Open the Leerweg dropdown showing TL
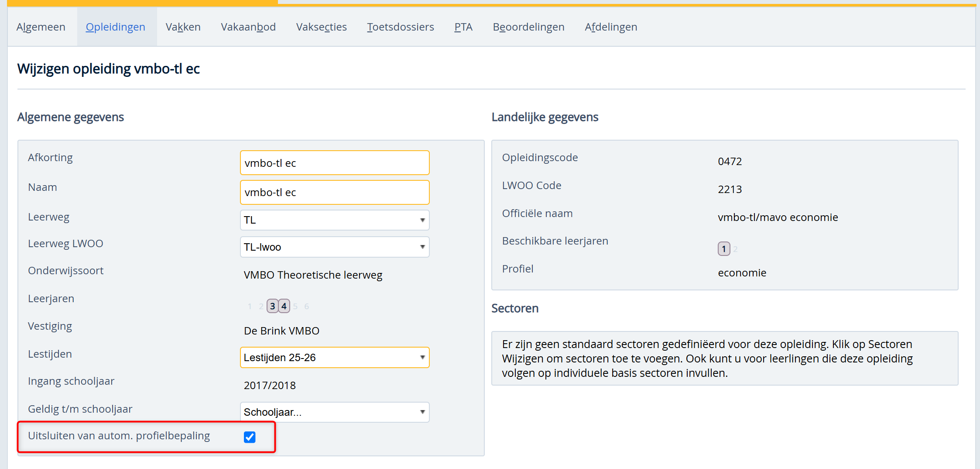Image resolution: width=980 pixels, height=469 pixels. pos(334,220)
